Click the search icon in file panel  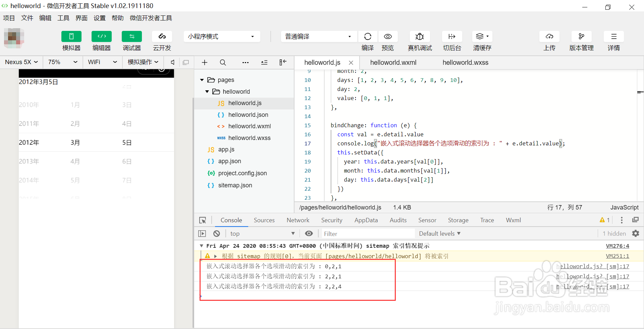pyautogui.click(x=223, y=62)
